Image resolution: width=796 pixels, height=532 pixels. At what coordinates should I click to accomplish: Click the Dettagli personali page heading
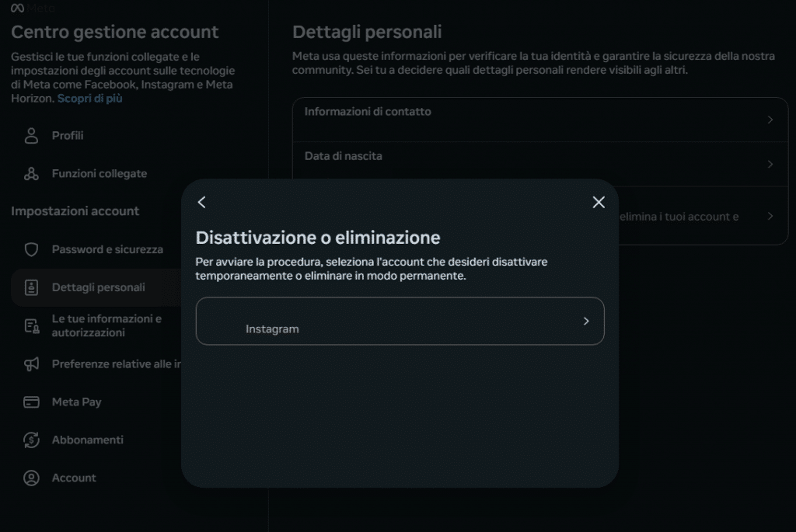367,32
